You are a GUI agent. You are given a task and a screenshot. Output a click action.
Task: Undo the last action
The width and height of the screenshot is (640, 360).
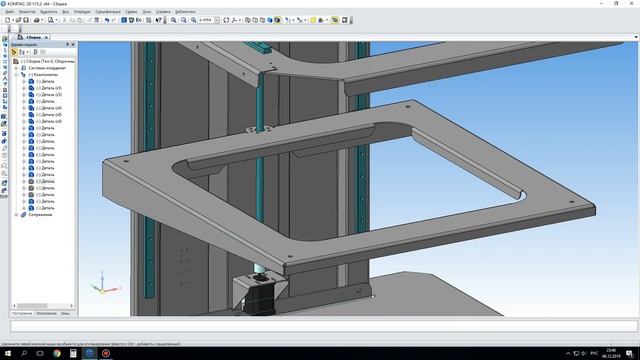[107, 20]
